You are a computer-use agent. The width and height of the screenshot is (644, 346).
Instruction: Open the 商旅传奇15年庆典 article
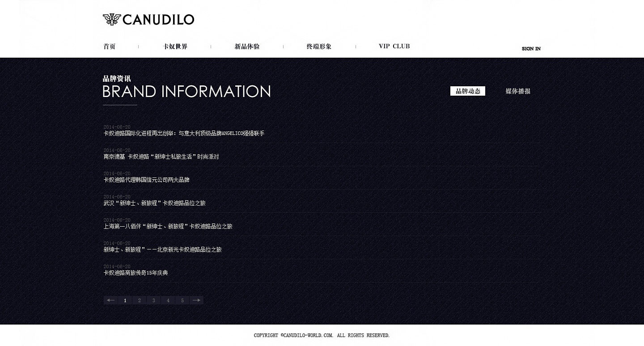pyautogui.click(x=136, y=273)
